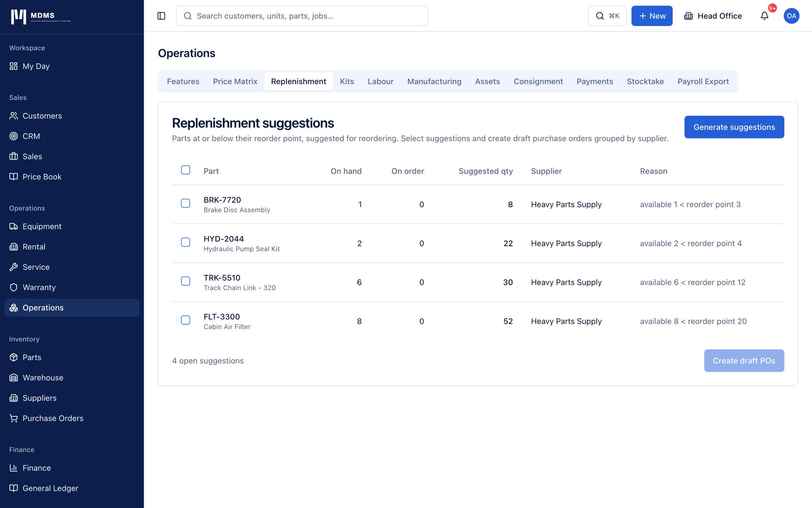The width and height of the screenshot is (812, 508).
Task: Open the Labour tab
Action: 380,81
